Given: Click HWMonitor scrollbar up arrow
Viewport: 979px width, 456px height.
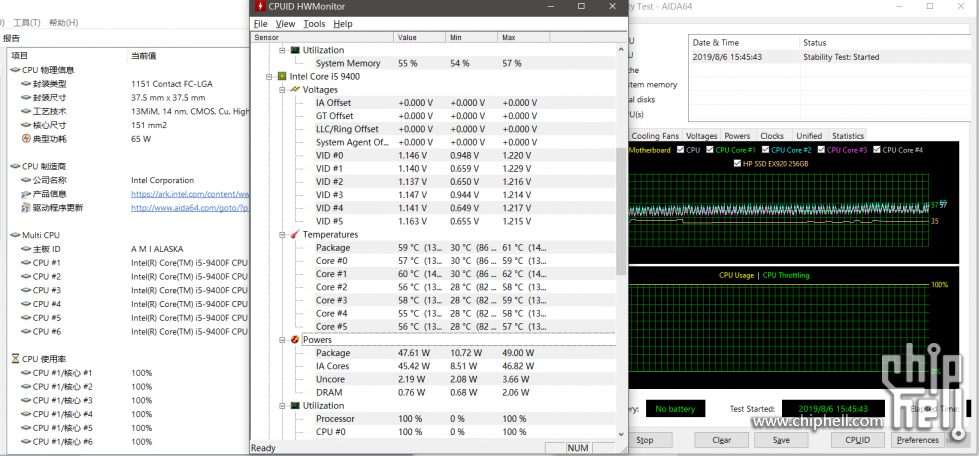Looking at the screenshot, I should tap(621, 49).
